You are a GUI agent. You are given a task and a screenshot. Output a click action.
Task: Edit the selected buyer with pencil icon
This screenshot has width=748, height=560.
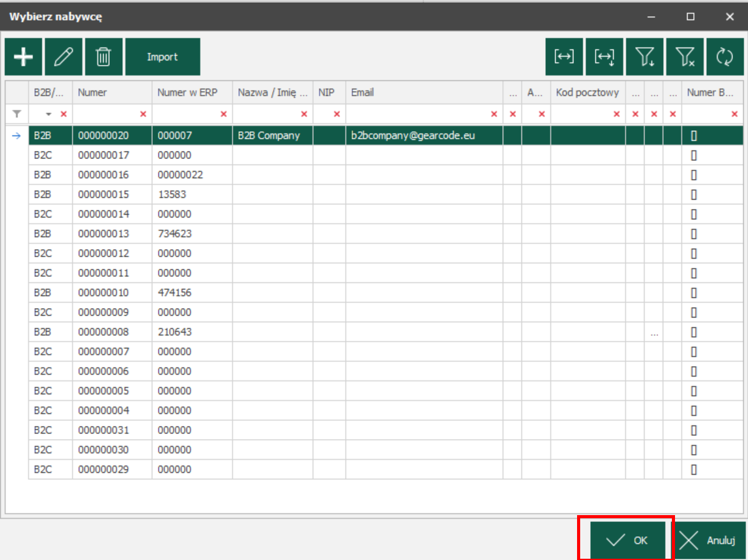pos(64,57)
